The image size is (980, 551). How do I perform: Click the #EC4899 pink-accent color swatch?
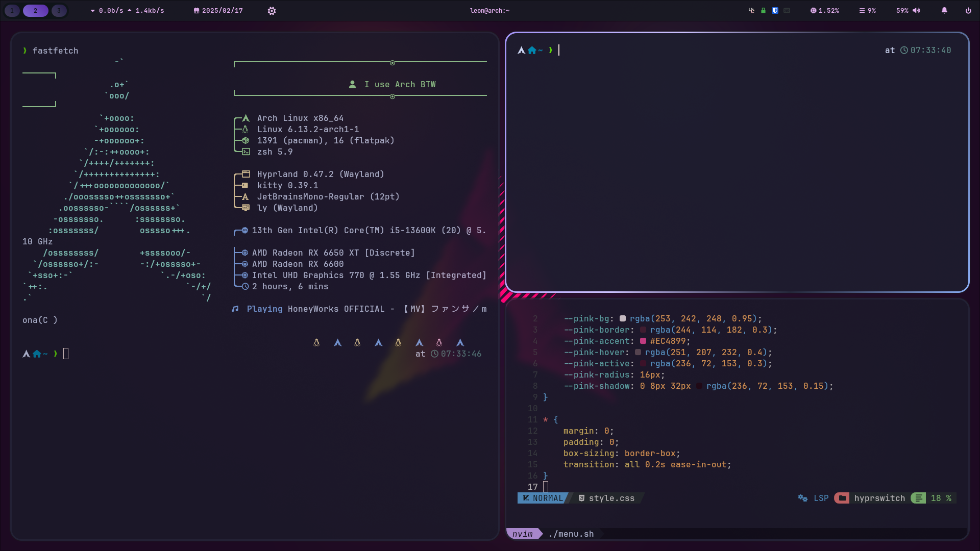[x=643, y=341]
